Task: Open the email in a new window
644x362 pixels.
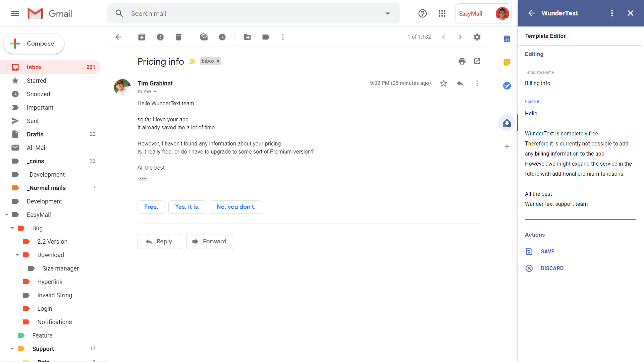Action: tap(477, 61)
